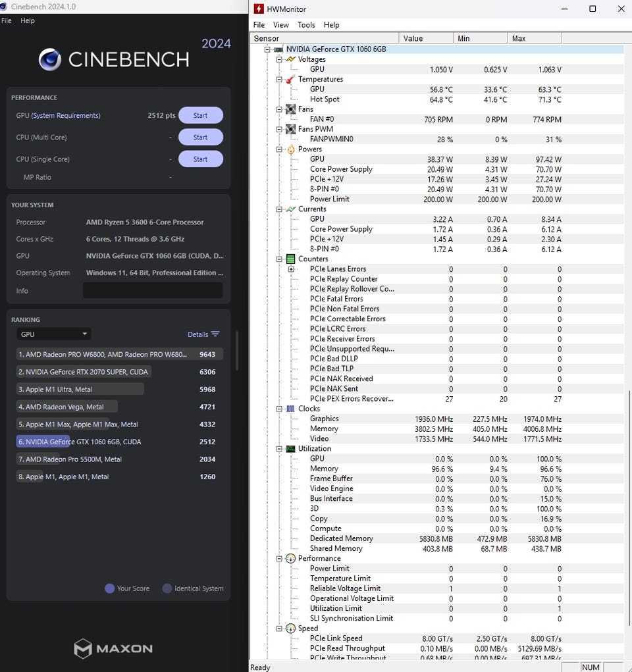632x672 pixels.
Task: Open the HWMonitor Tools menu
Action: [306, 25]
